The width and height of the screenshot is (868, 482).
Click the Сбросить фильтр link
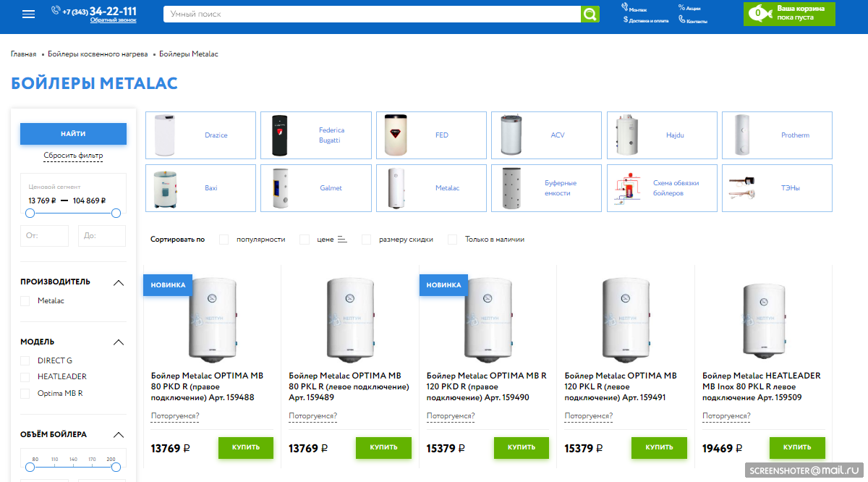click(x=73, y=156)
